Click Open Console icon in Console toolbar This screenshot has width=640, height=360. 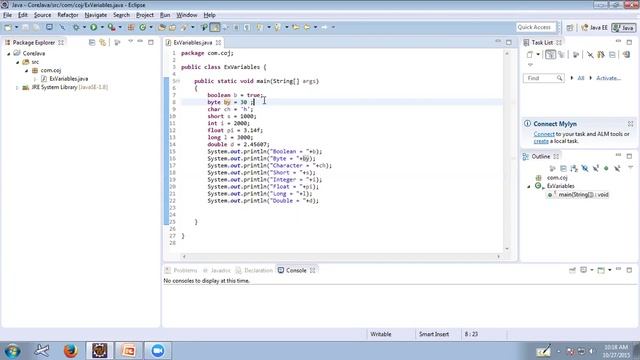click(601, 270)
